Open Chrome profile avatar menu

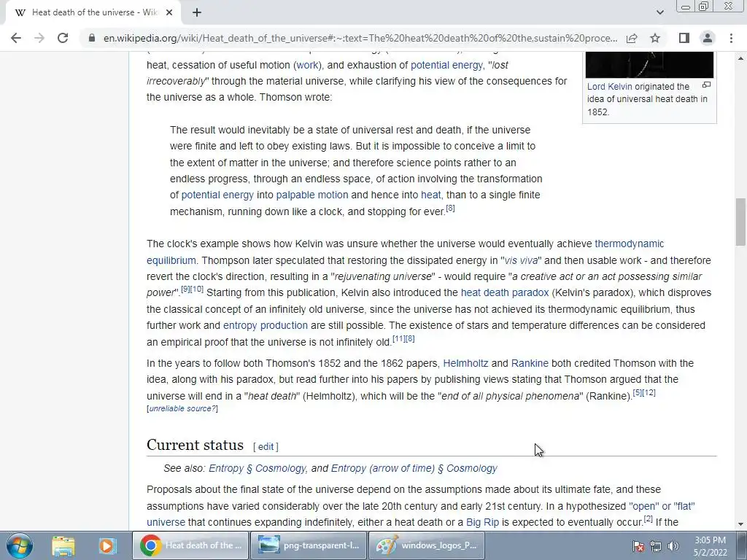click(708, 38)
